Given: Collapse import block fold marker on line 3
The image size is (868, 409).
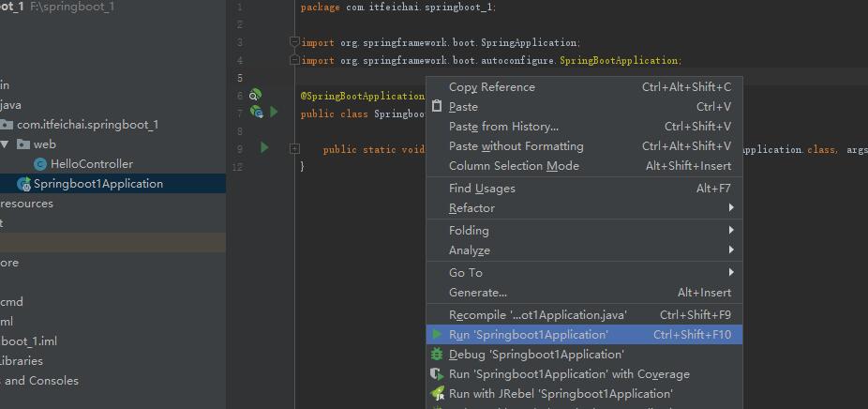Looking at the screenshot, I should [294, 41].
